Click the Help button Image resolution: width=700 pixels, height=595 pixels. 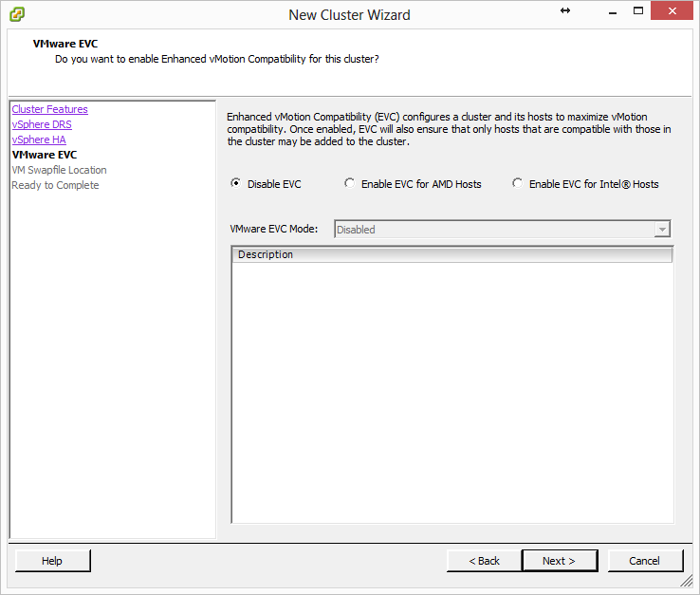pos(53,561)
